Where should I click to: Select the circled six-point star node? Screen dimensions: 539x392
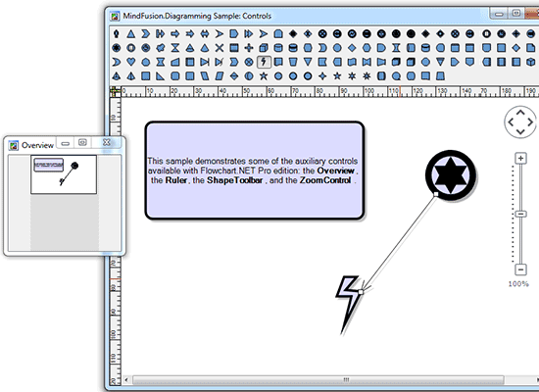click(451, 175)
